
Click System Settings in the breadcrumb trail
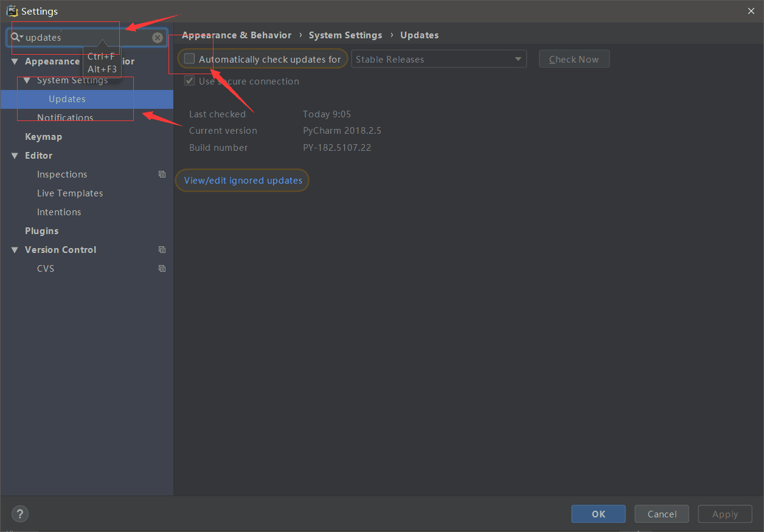[345, 35]
